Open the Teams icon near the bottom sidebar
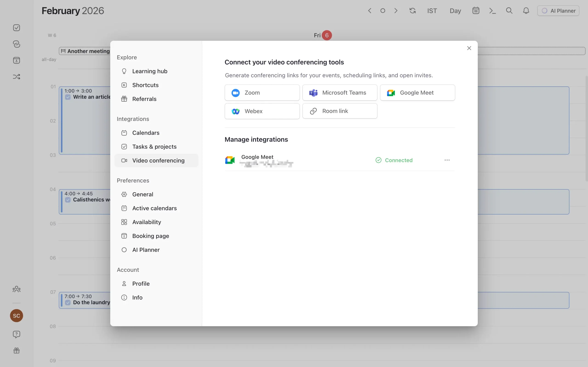Image resolution: width=588 pixels, height=367 pixels. point(16,289)
